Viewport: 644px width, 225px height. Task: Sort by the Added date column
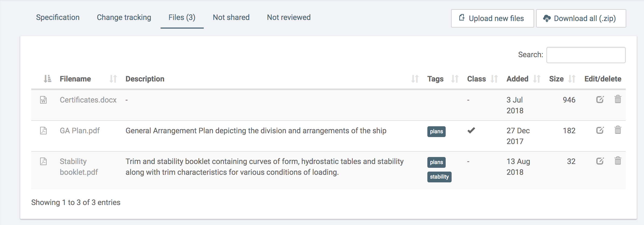coord(517,79)
